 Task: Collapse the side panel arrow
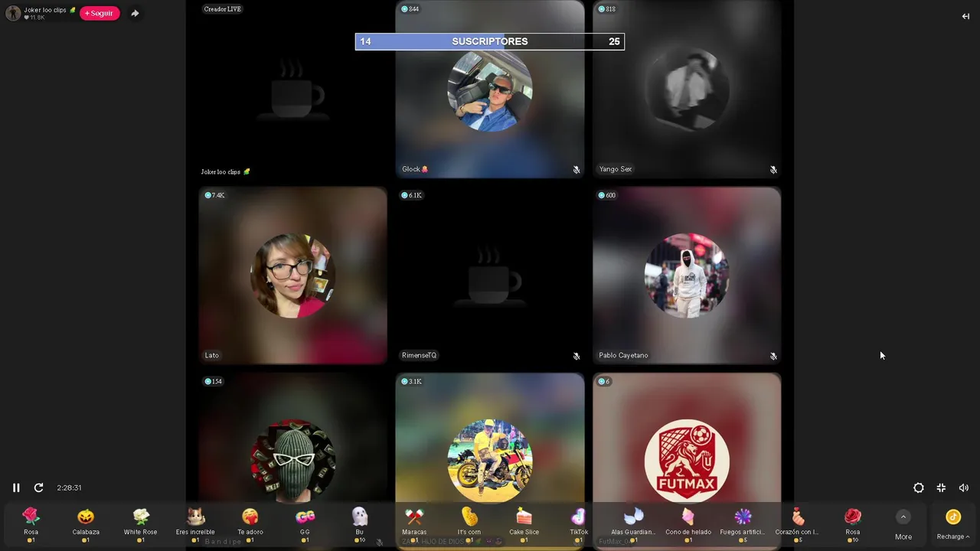(965, 16)
